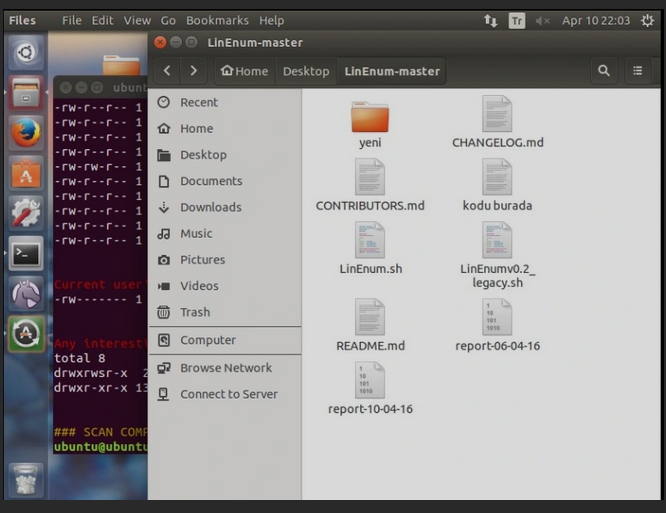Select Computer in the sidebar
The height and width of the screenshot is (513, 666).
(x=225, y=340)
